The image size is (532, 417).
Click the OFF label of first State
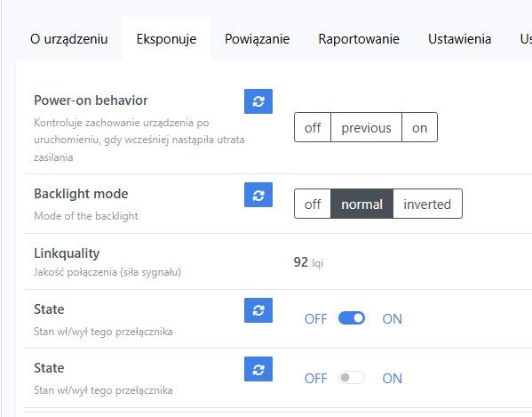(315, 319)
